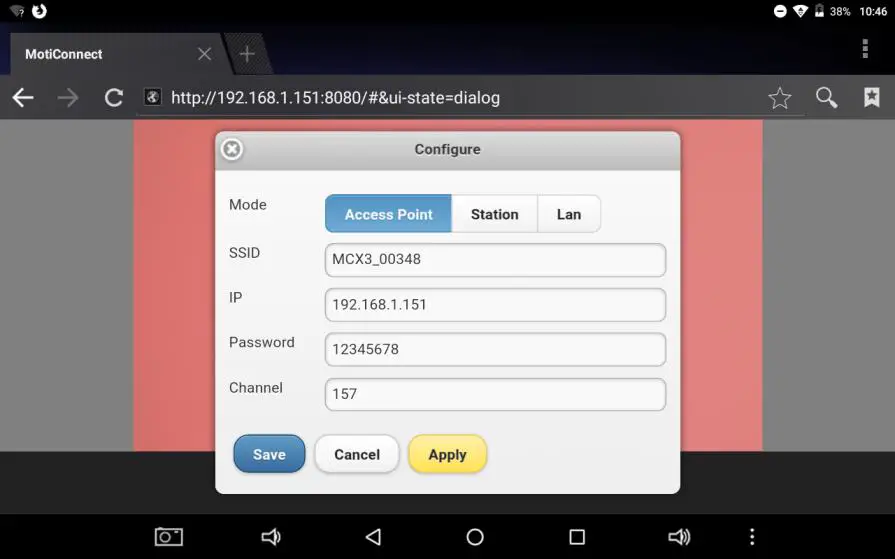Viewport: 895px width, 559px height.
Task: Tap the Android recent apps button
Action: (x=577, y=537)
